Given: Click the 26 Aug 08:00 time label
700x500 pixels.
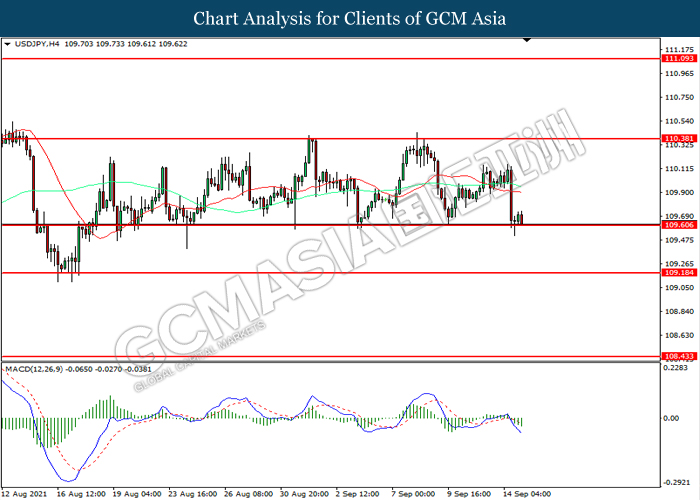Looking at the screenshot, I should (x=249, y=493).
